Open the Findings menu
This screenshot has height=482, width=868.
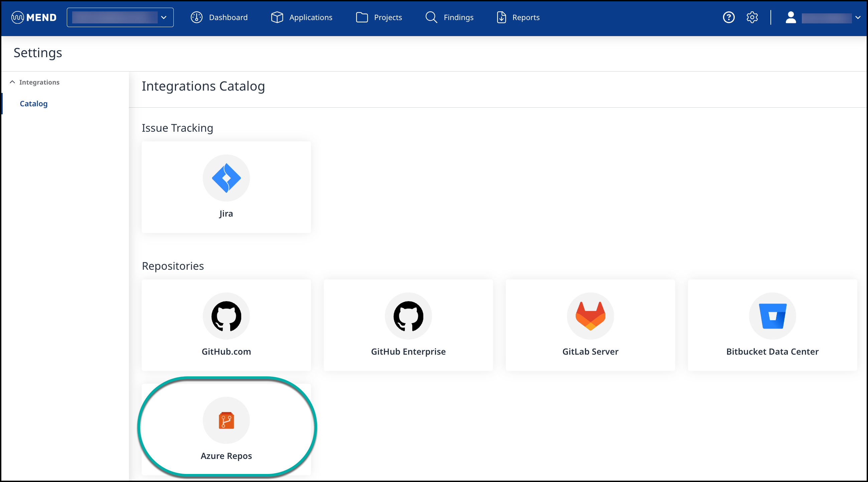tap(458, 17)
